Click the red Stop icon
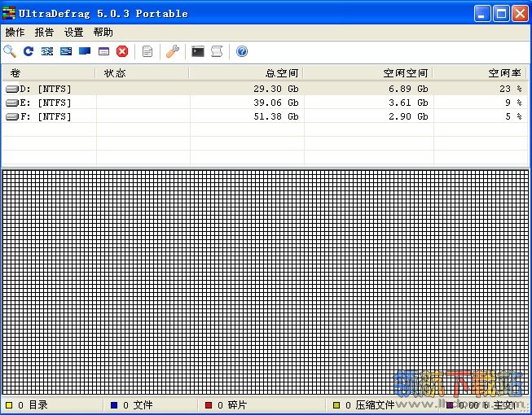The height and width of the screenshot is (415, 532). (122, 51)
